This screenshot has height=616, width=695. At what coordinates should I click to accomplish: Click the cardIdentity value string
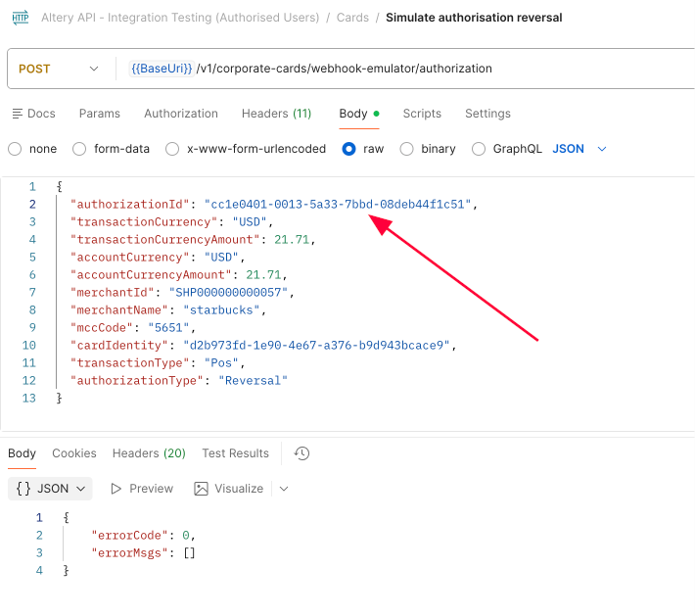point(316,346)
